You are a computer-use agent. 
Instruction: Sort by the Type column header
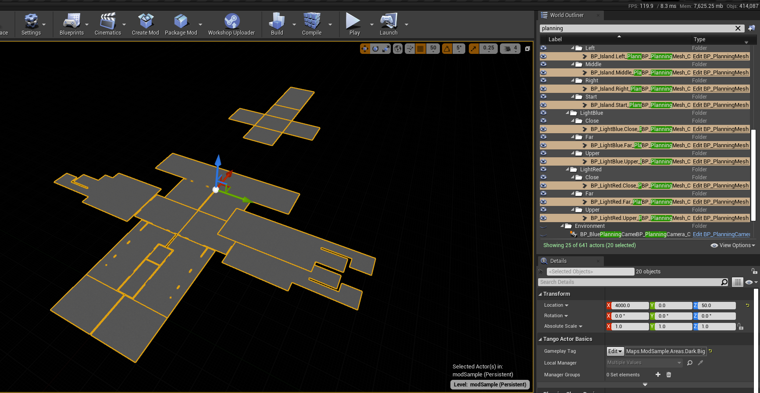(x=699, y=39)
